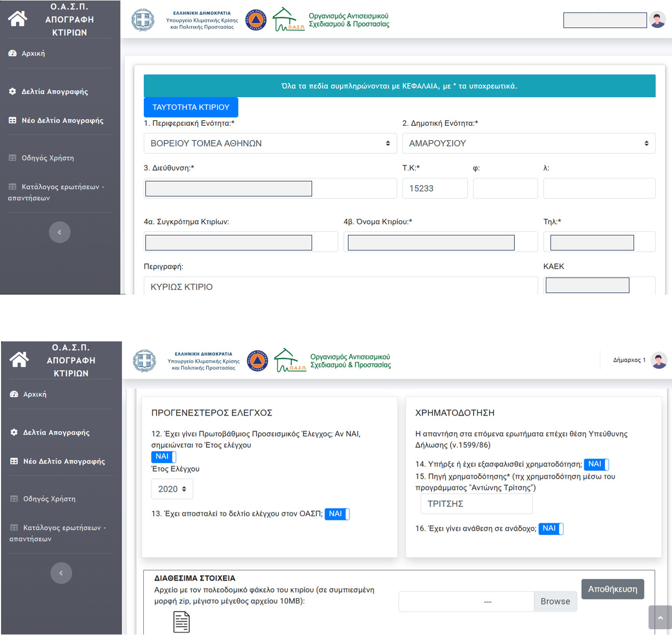Open the Έτος Ελέγχου year dropdown showing 2020
The width and height of the screenshot is (672, 635).
coord(172,489)
